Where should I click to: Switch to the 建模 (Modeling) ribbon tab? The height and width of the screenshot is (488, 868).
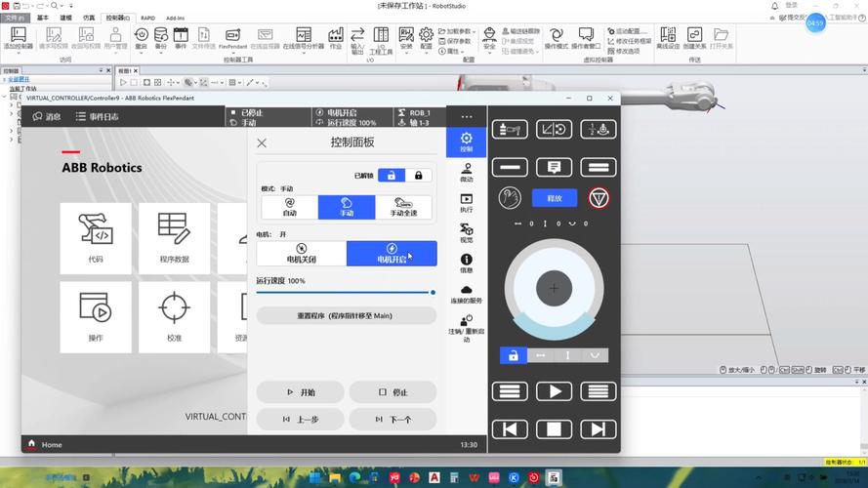point(65,18)
